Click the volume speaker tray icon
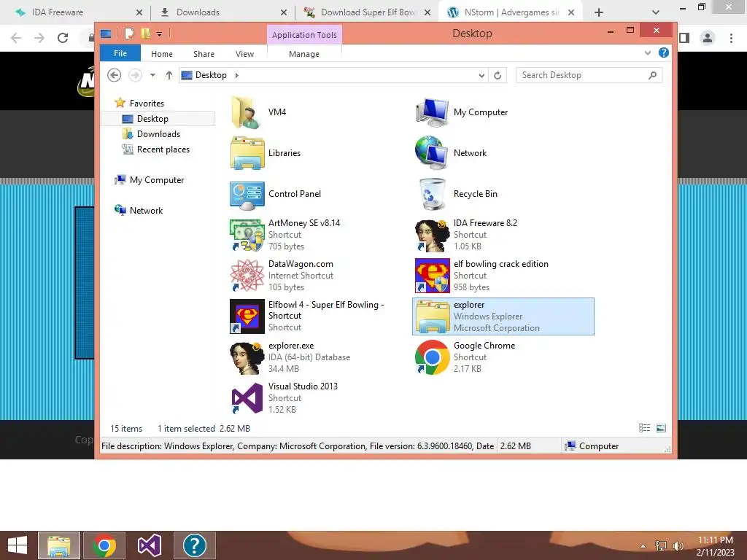 point(678,546)
